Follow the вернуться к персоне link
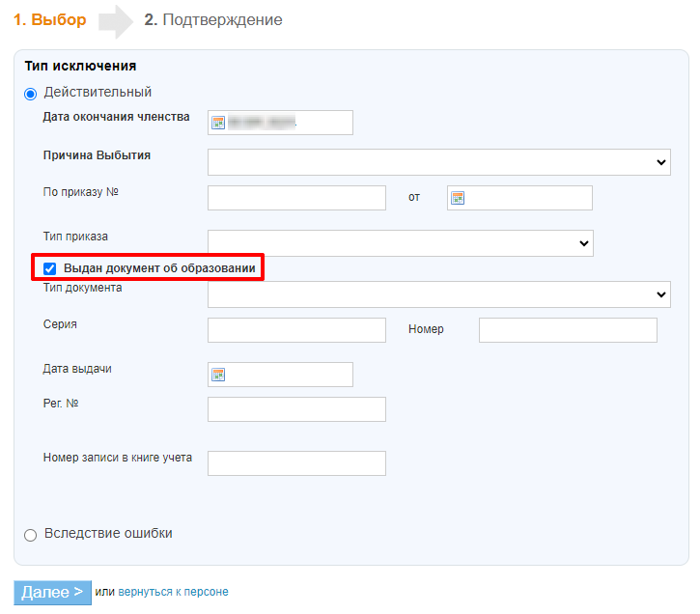This screenshot has height=614, width=700. [x=173, y=592]
